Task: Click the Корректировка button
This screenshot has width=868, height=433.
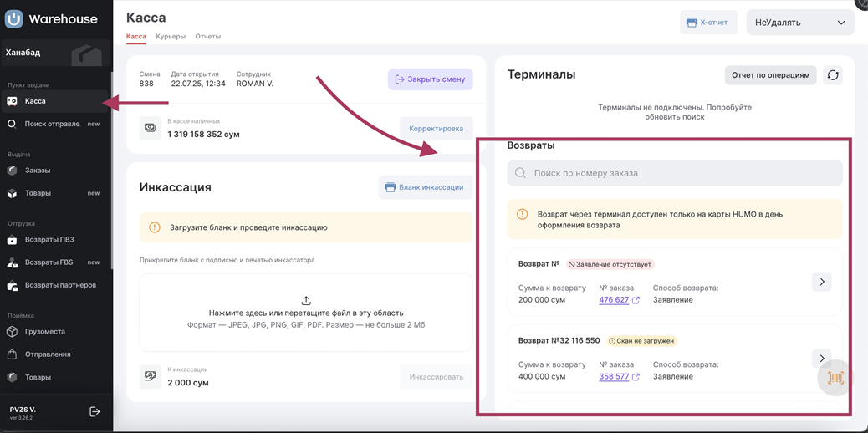Action: [x=436, y=129]
